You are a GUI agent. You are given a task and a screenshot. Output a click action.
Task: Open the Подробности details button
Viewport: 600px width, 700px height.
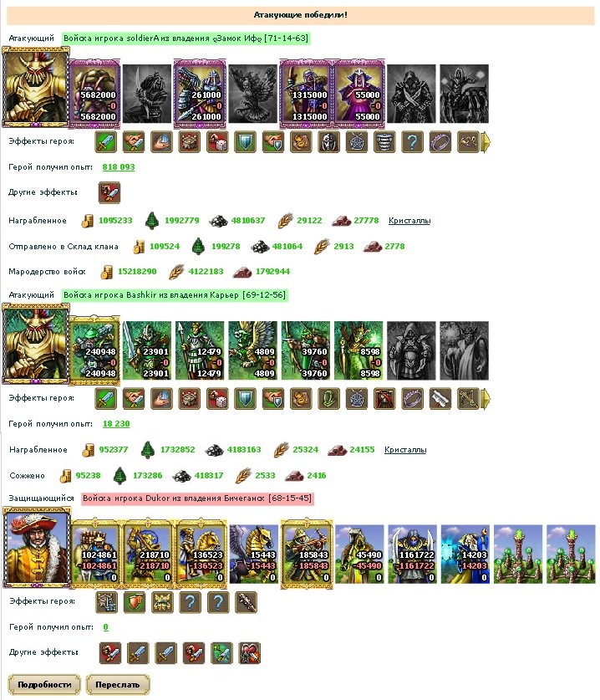pyautogui.click(x=44, y=684)
